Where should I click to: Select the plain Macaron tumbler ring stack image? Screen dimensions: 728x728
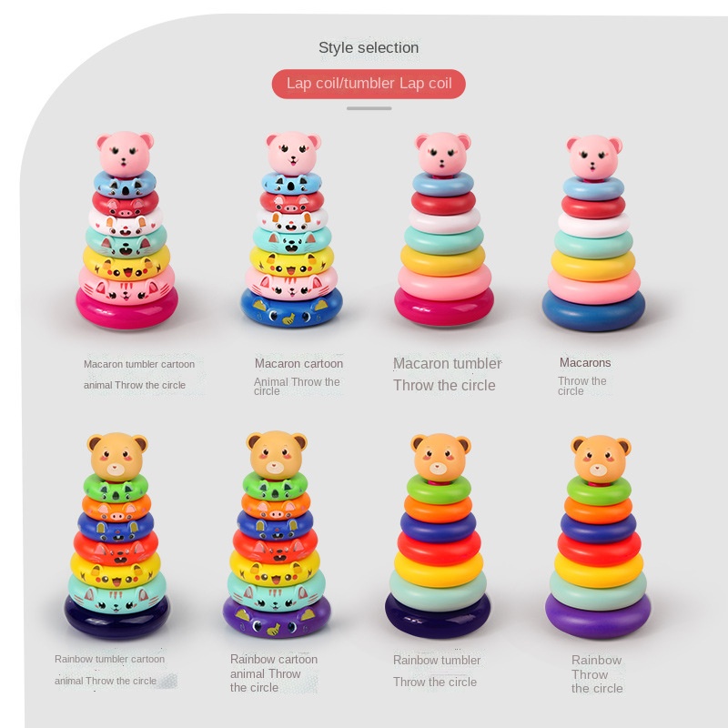tap(444, 229)
